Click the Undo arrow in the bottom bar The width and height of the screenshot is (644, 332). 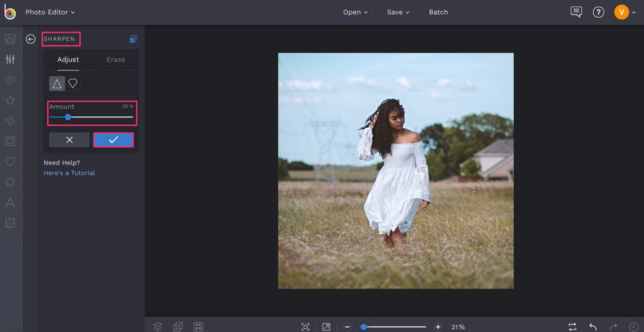(593, 327)
